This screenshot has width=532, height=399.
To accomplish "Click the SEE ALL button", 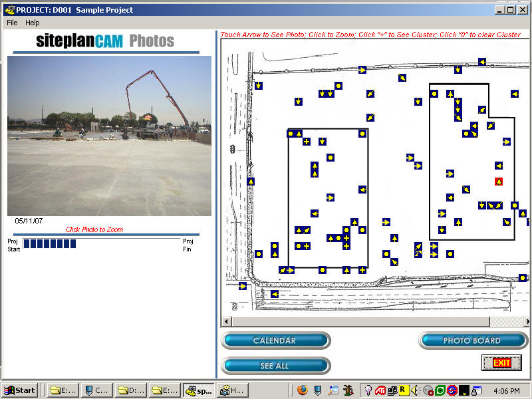I will pos(275,365).
